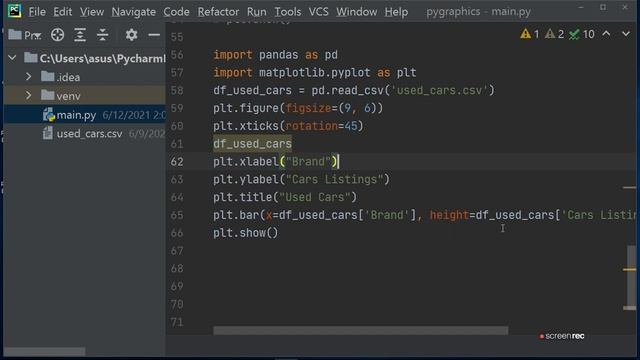Click the weak warning indicator showing 2
The height and width of the screenshot is (360, 640).
(555, 34)
